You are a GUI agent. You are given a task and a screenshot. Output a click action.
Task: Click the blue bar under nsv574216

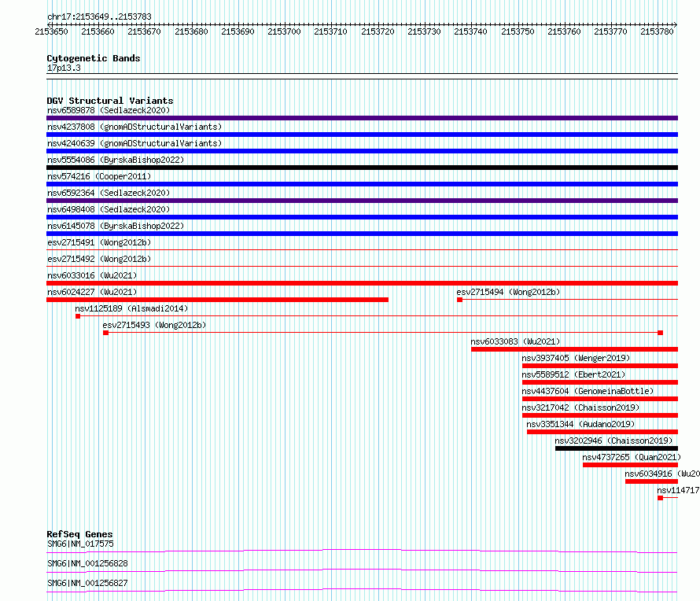click(x=362, y=184)
